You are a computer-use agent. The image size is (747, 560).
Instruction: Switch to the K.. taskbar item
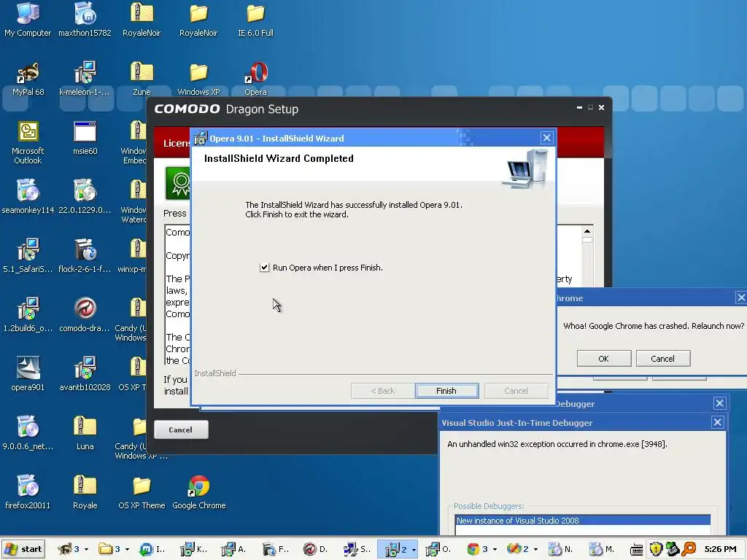pyautogui.click(x=194, y=549)
